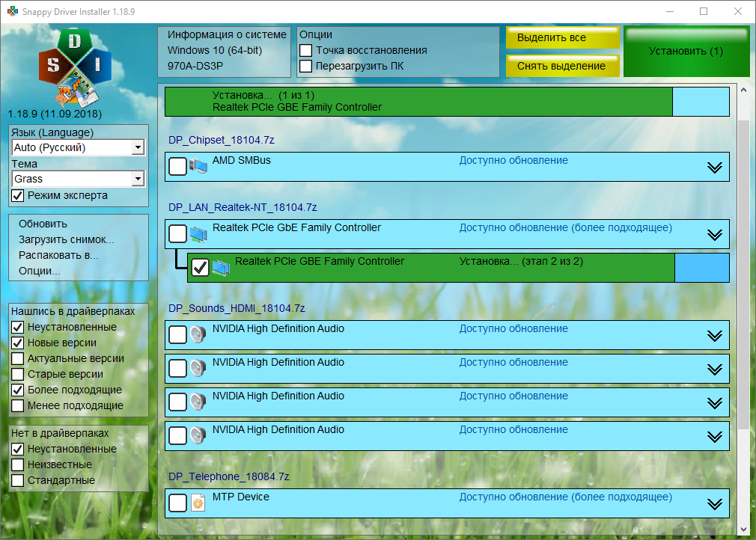Click the 970A-DS3P motherboard text
756x540 pixels.
point(195,66)
